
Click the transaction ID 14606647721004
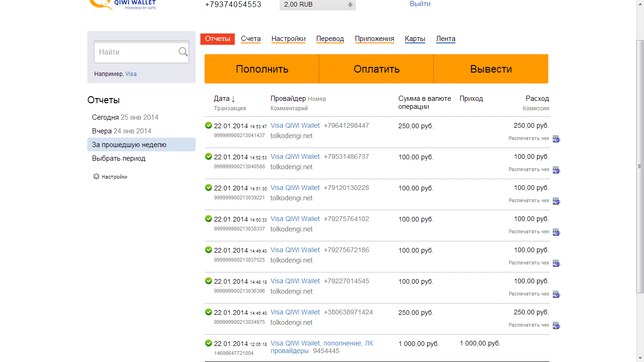[x=234, y=353]
